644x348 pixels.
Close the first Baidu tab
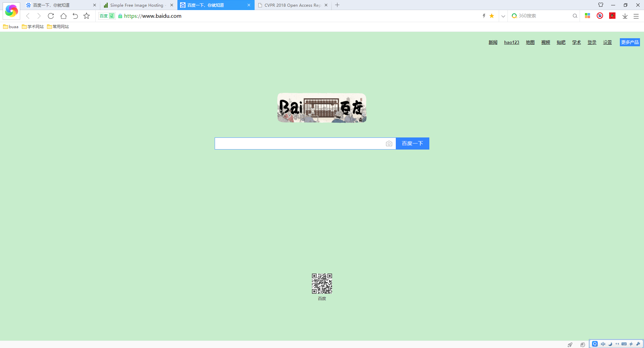click(x=95, y=5)
